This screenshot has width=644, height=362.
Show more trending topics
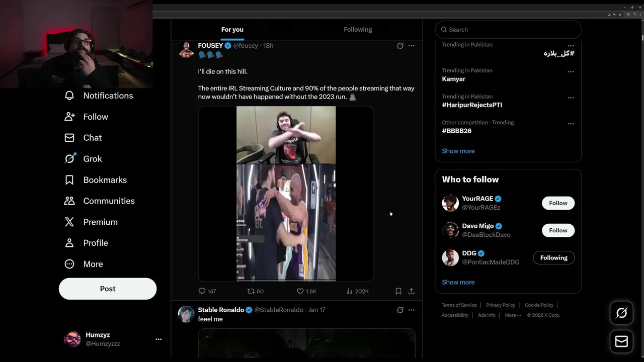[458, 151]
